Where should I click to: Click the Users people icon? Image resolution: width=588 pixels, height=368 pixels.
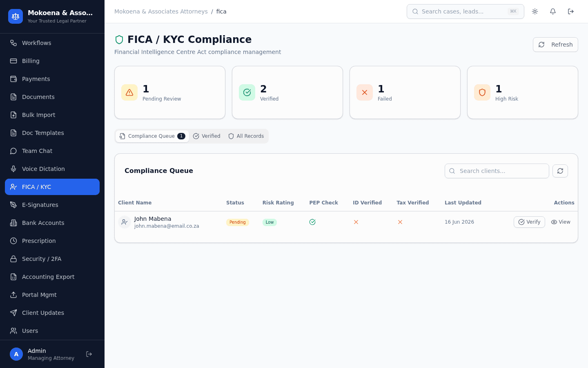13,331
